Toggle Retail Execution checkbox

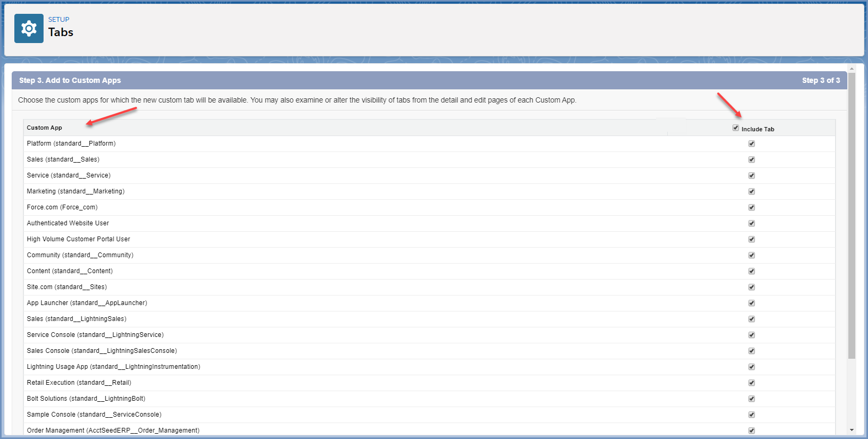pyautogui.click(x=752, y=383)
